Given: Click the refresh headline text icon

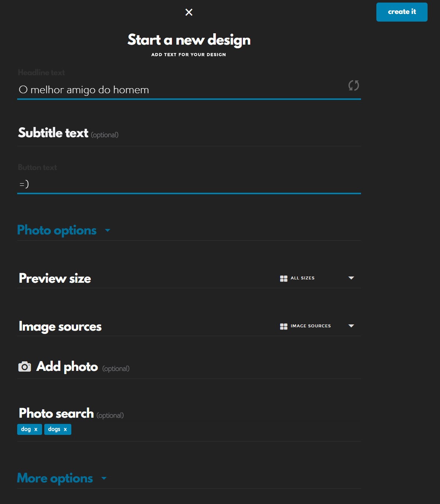Looking at the screenshot, I should click(x=354, y=86).
